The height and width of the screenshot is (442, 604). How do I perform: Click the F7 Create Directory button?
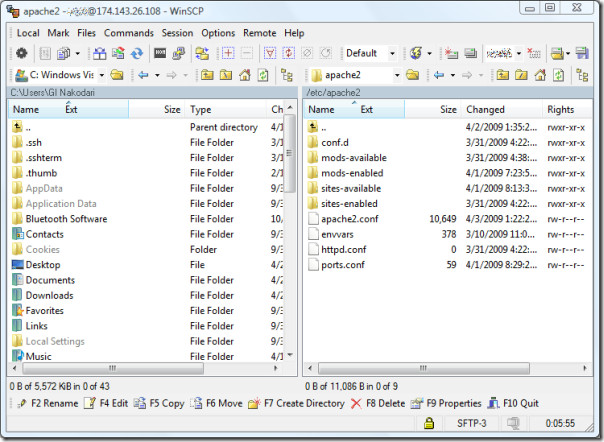(297, 403)
